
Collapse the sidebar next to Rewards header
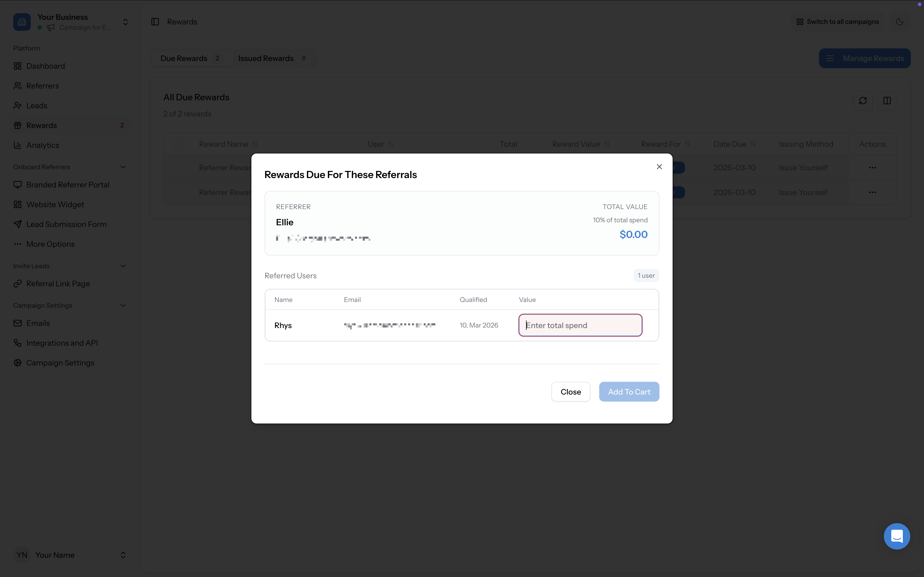point(155,22)
